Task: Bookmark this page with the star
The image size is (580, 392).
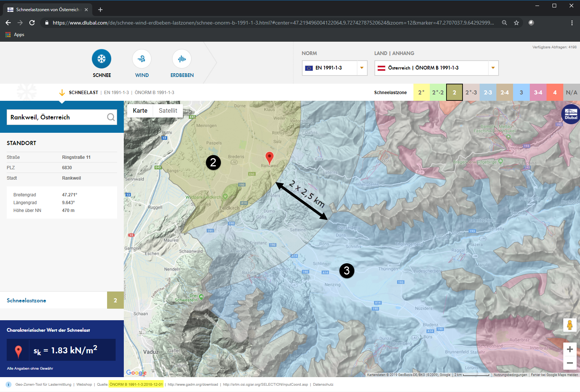Action: pyautogui.click(x=516, y=23)
